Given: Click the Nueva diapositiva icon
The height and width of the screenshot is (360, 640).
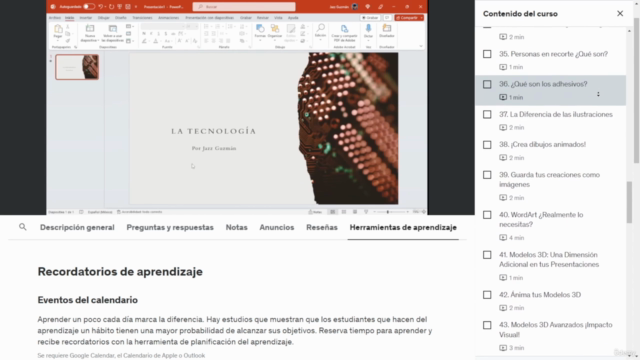Looking at the screenshot, I should tap(89, 29).
